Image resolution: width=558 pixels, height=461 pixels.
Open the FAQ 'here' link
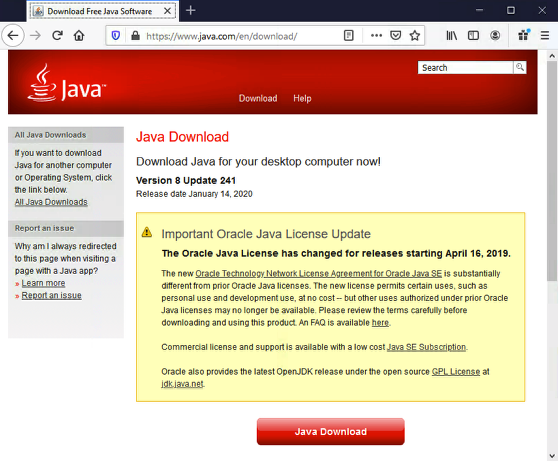tap(380, 323)
